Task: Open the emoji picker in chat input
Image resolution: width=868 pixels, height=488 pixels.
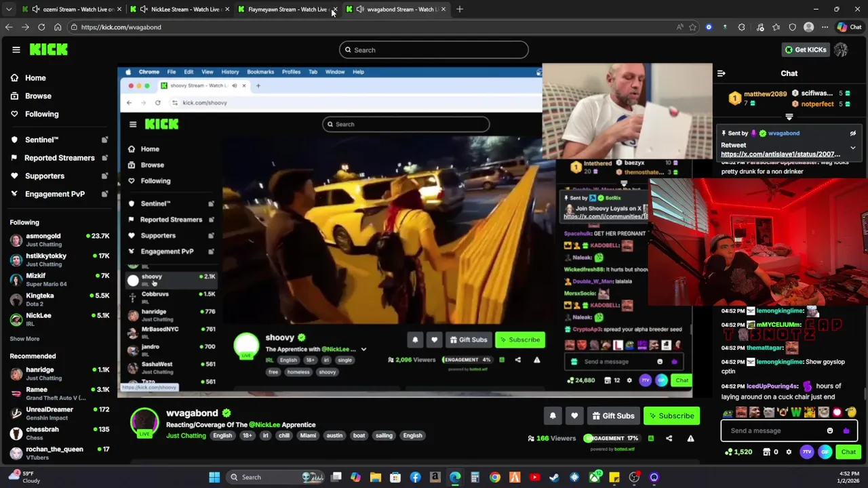Action: [830, 430]
